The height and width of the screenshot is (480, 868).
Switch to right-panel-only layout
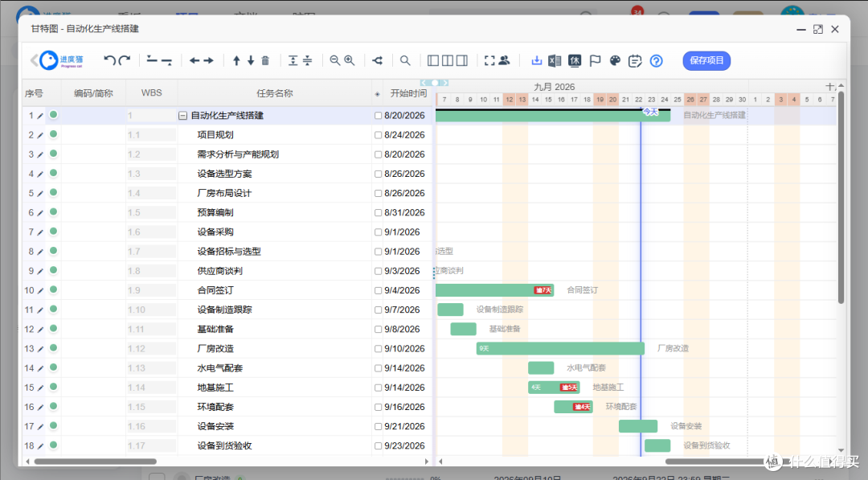click(461, 60)
